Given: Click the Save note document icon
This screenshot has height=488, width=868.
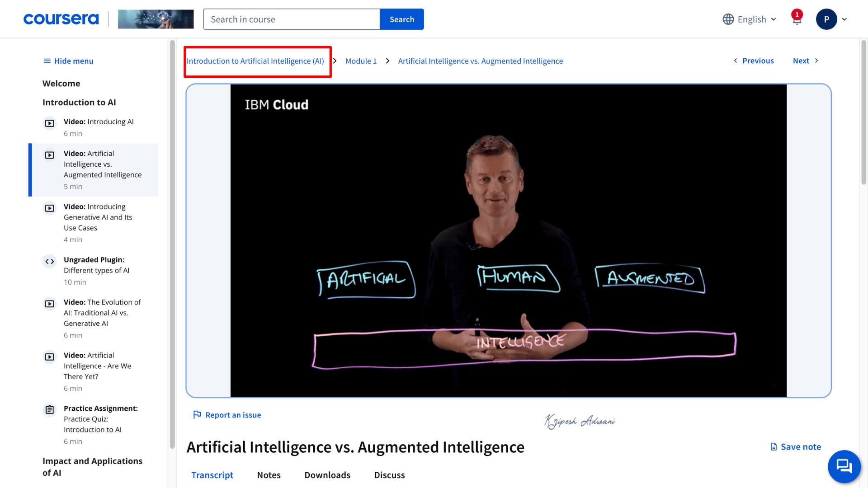Looking at the screenshot, I should tap(774, 447).
